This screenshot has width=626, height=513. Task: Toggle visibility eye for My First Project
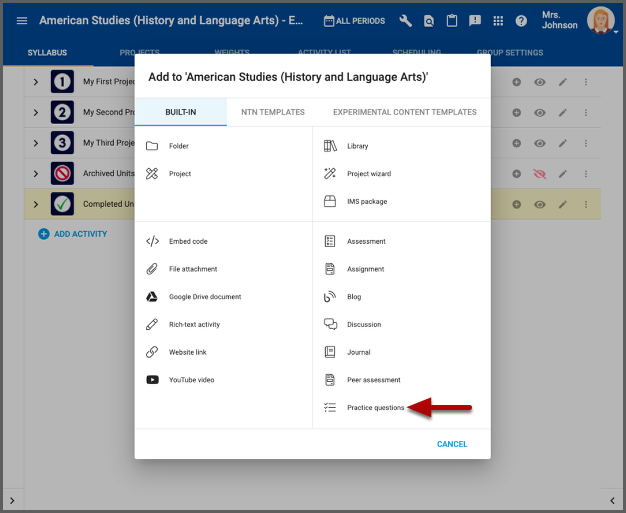[x=540, y=82]
